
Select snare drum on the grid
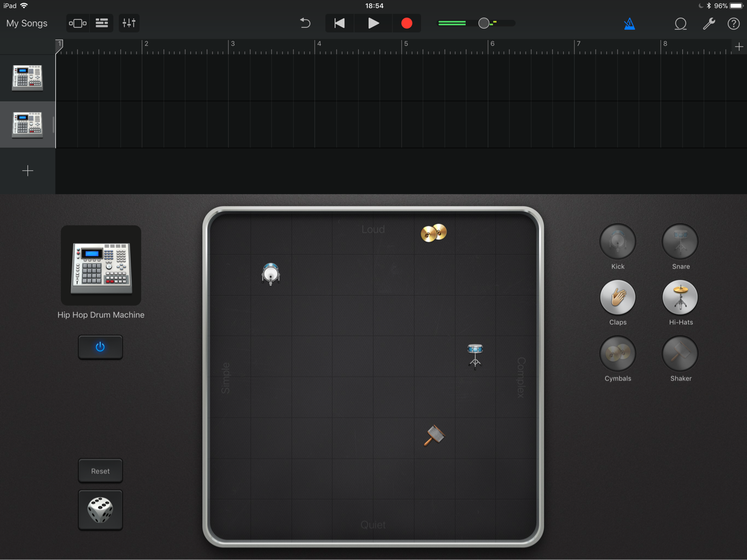[475, 355]
